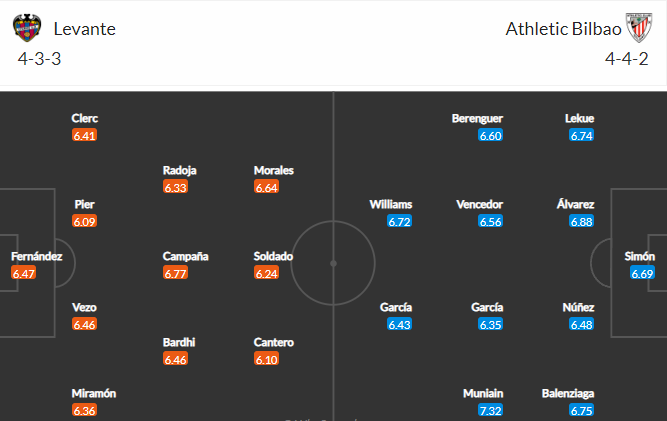Select Athletic Bilbao's 4-4-2 formation label

point(627,59)
